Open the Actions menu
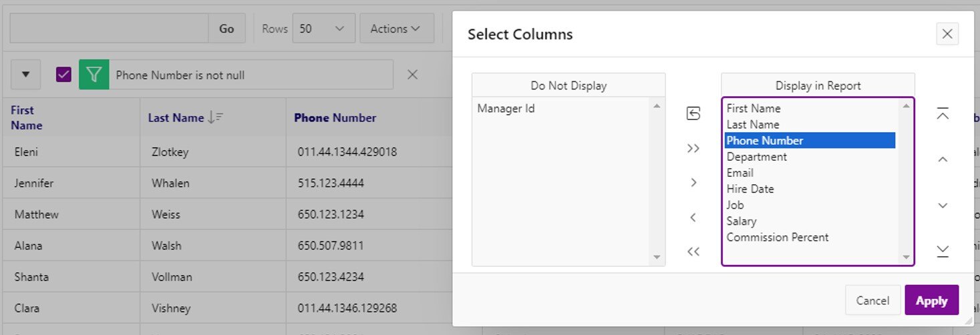This screenshot has height=335, width=980. coord(396,29)
